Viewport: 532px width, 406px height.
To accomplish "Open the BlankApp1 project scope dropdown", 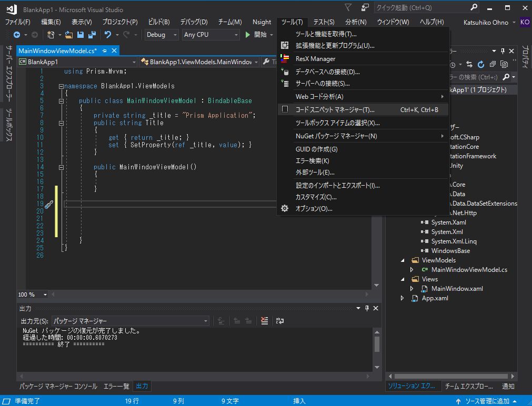I will pyautogui.click(x=78, y=62).
